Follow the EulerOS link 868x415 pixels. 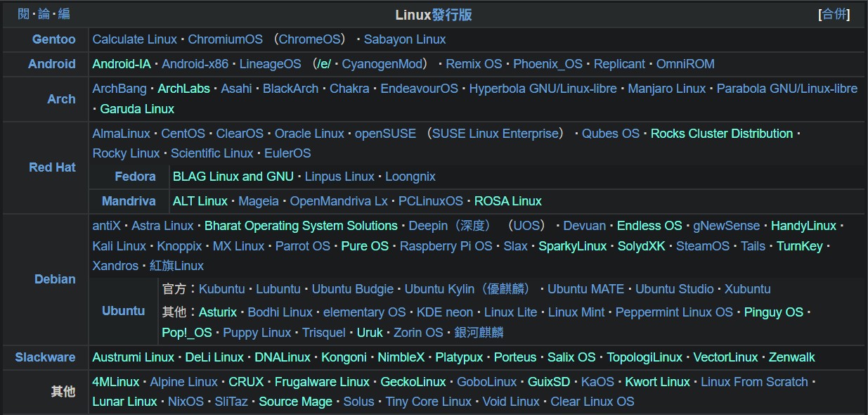point(287,153)
